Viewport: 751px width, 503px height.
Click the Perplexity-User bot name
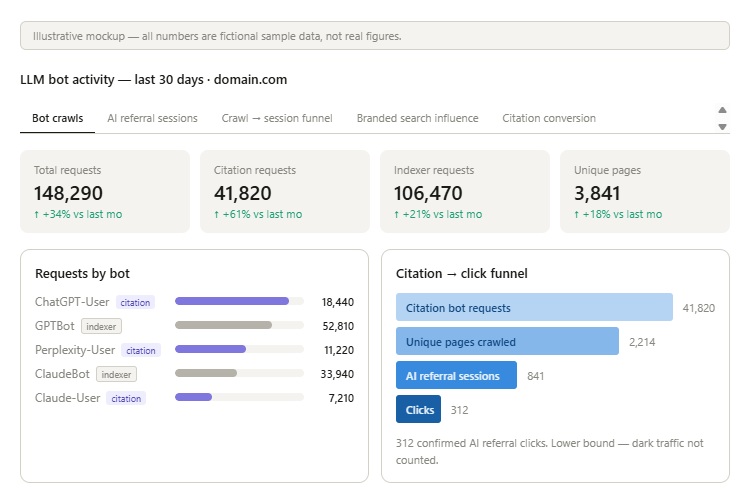75,350
